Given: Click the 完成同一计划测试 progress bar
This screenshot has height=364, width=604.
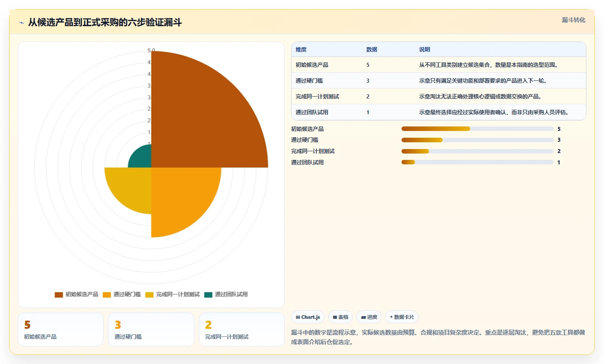Looking at the screenshot, I should tap(477, 151).
